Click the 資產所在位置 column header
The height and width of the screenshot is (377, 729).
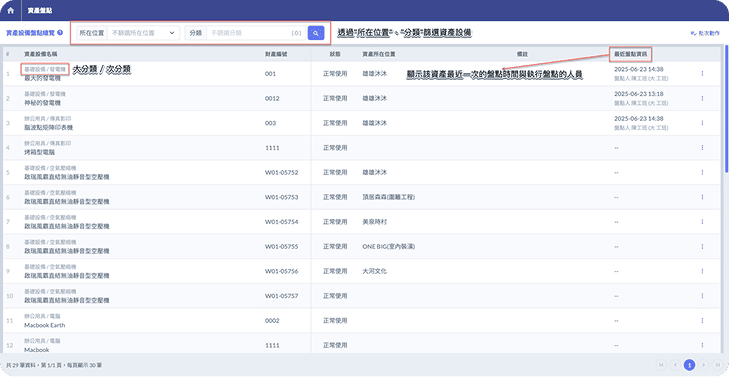(379, 54)
